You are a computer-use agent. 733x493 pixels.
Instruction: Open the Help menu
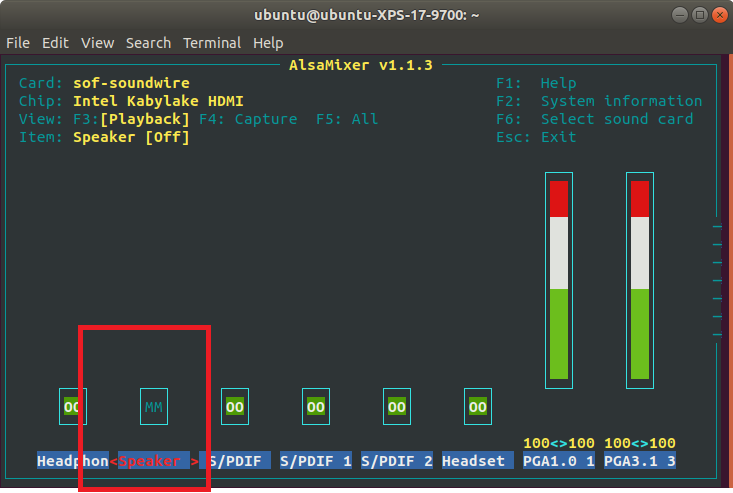tap(268, 43)
